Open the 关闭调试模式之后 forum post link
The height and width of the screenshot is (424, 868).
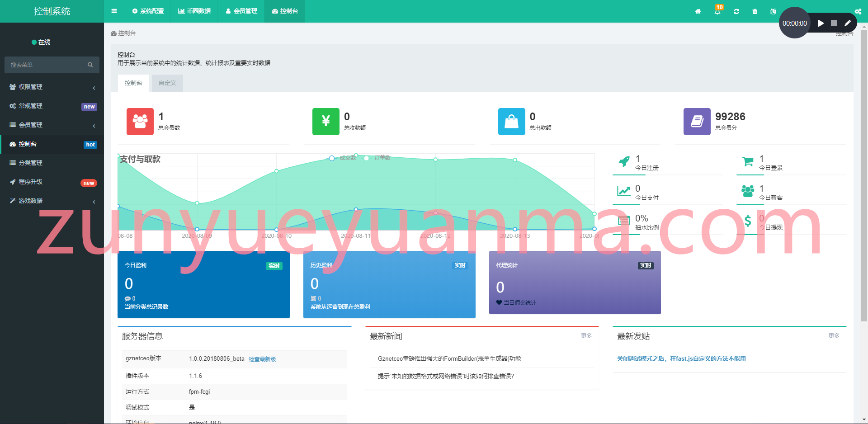pos(681,359)
